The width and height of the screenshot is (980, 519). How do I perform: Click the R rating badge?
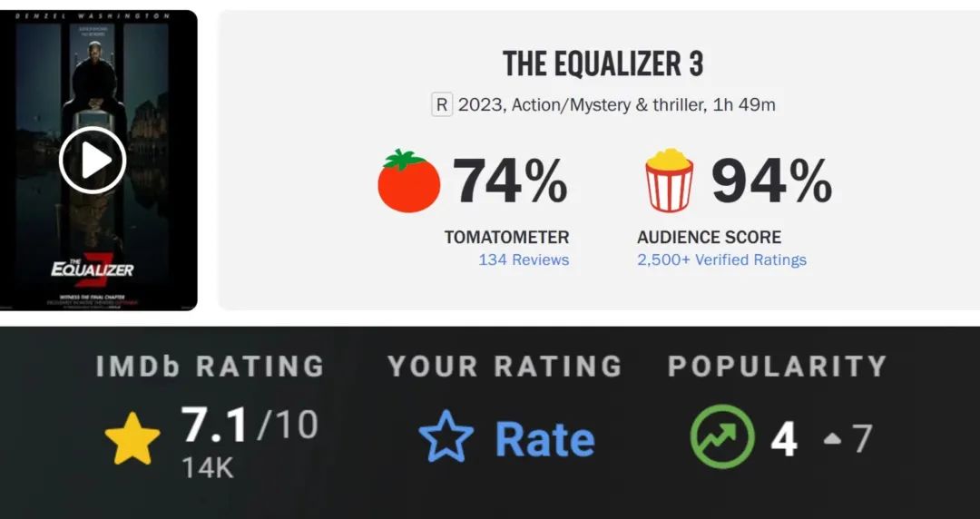(441, 105)
